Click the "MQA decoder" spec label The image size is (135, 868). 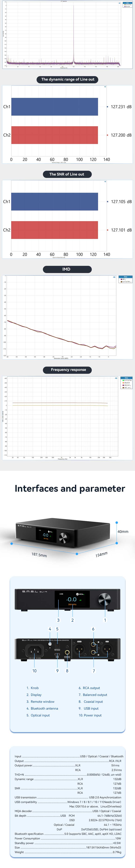tap(23, 811)
